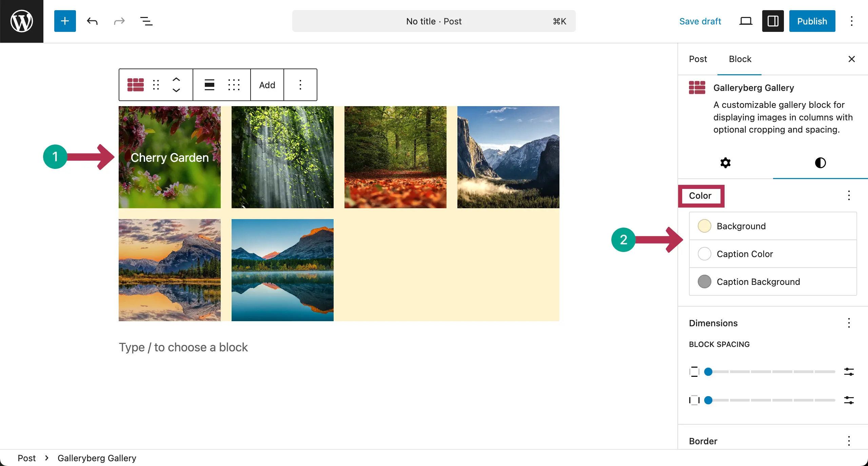The image size is (868, 466).
Task: Unlink the top block spacing sides
Action: 849,372
